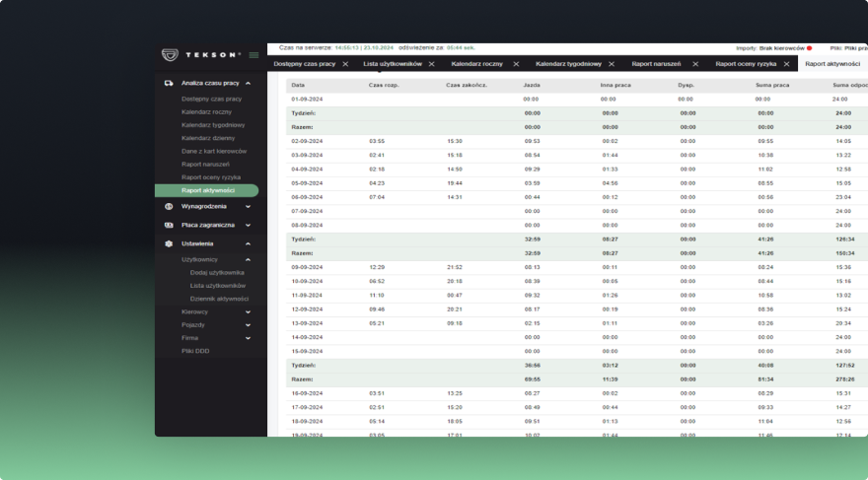Expand the Wynagrodzenia menu section
Image resolution: width=868 pixels, height=480 pixels.
(x=248, y=206)
